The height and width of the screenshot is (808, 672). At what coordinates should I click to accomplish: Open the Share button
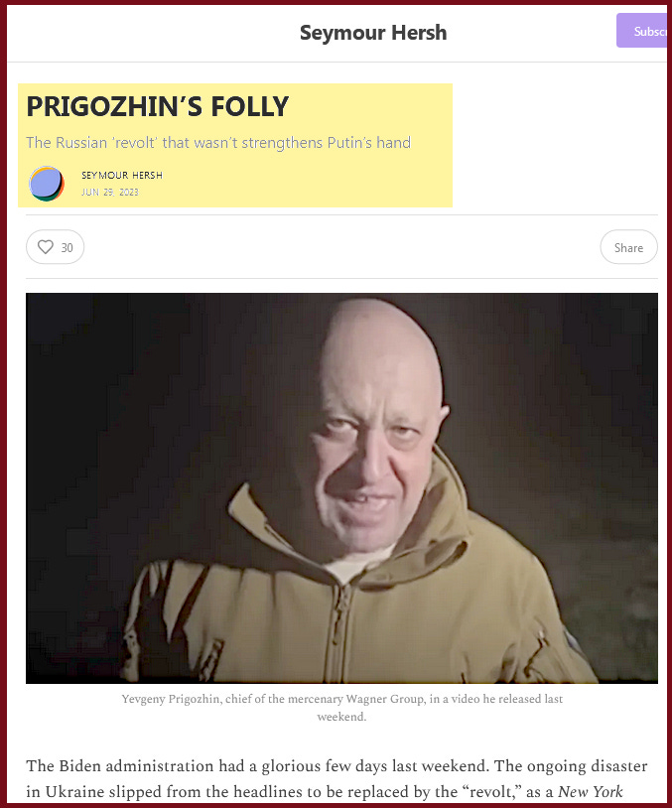[628, 247]
